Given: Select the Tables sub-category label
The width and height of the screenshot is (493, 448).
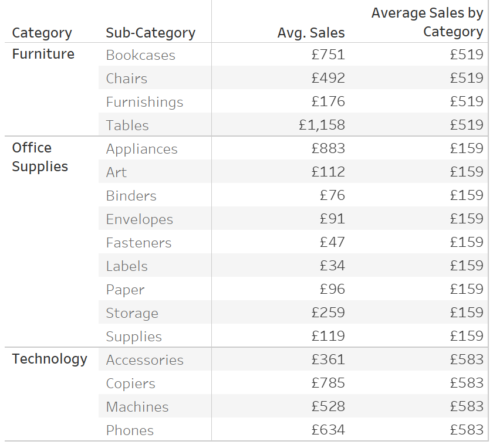Looking at the screenshot, I should click(x=127, y=125).
